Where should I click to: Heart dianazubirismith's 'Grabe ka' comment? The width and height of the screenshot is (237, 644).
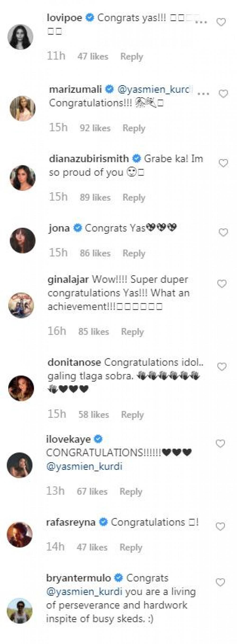coord(223,163)
